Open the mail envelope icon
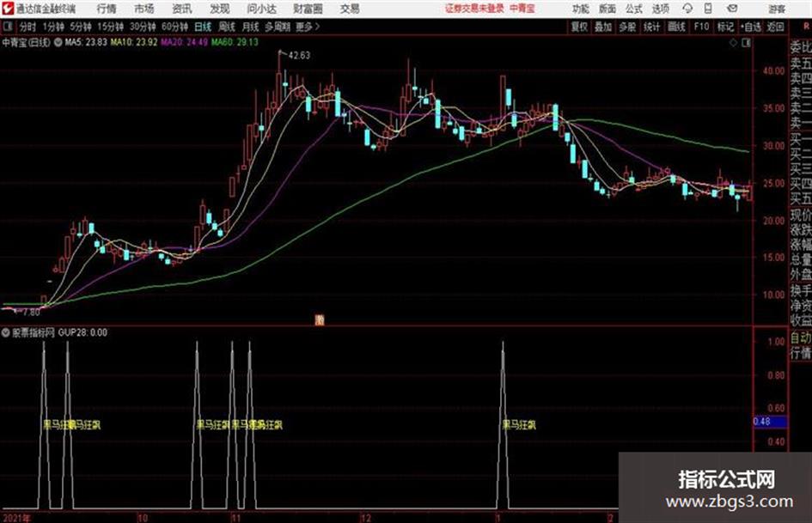 point(732,9)
